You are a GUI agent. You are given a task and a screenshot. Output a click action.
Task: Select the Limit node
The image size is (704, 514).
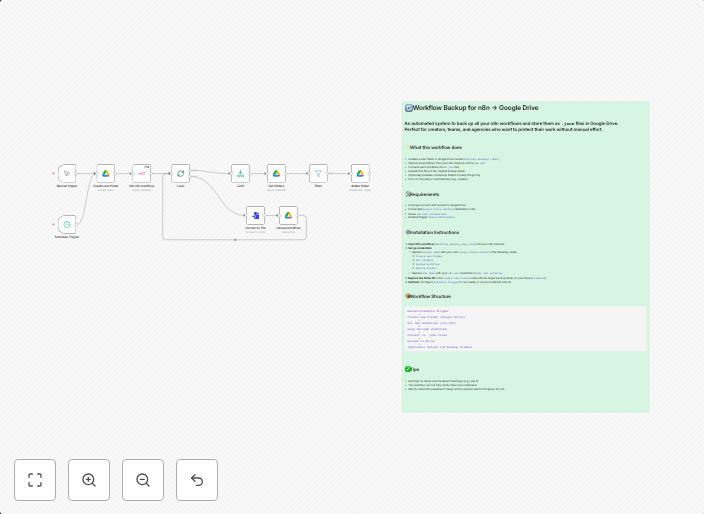241,173
